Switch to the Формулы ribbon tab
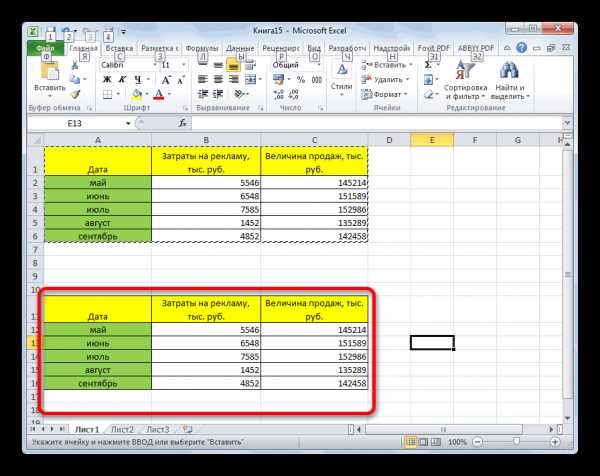The height and width of the screenshot is (476, 600). pos(202,48)
